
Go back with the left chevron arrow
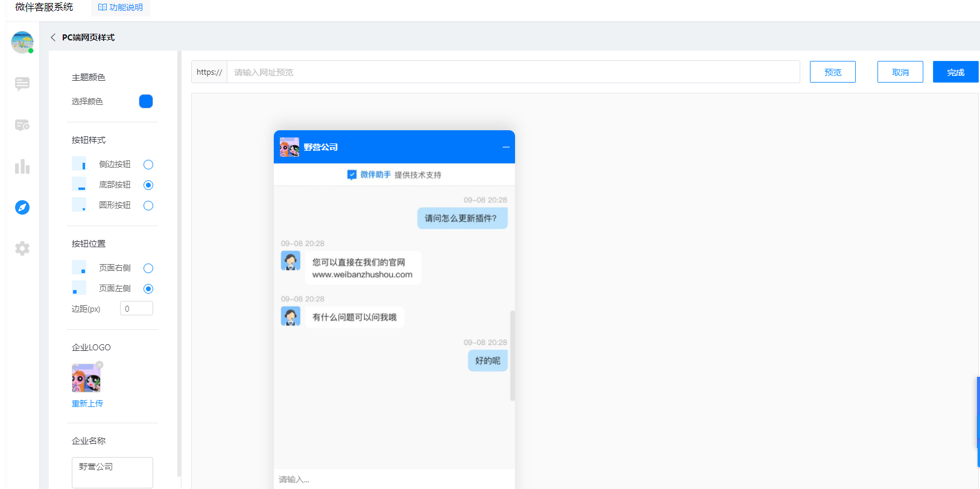pyautogui.click(x=53, y=37)
